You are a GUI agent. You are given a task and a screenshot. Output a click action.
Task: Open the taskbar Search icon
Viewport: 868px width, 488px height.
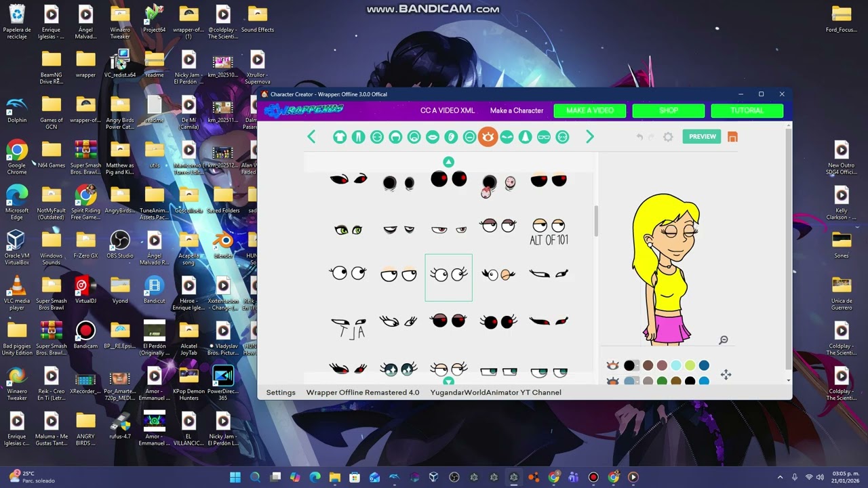(255, 477)
